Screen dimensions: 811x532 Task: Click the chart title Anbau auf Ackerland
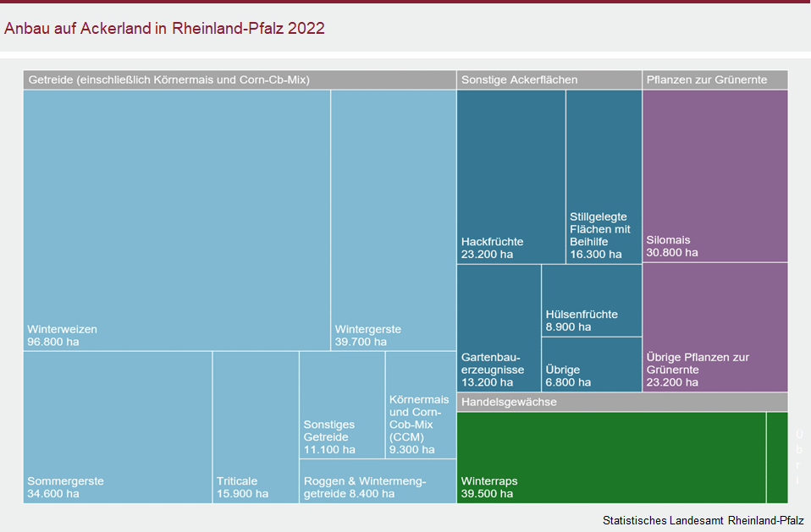pyautogui.click(x=164, y=28)
